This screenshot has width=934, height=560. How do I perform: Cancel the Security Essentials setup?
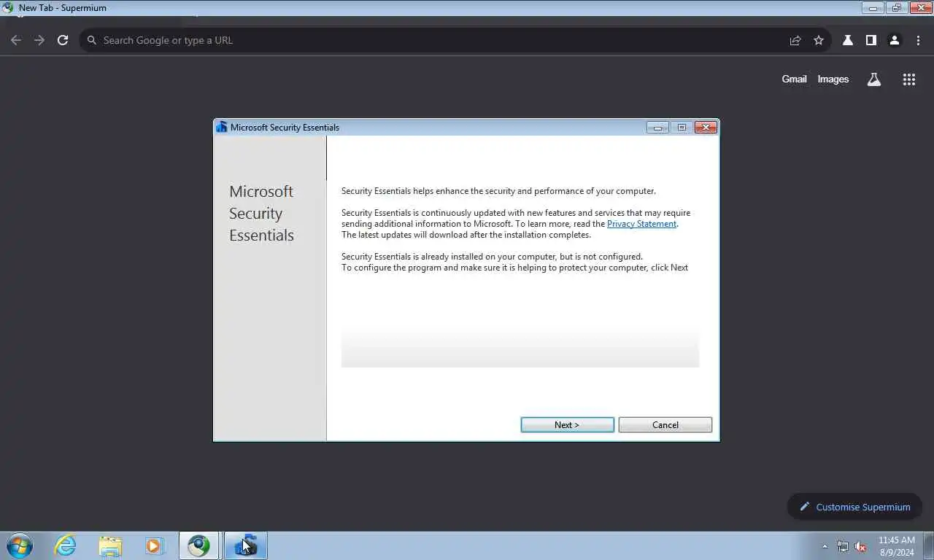click(665, 425)
